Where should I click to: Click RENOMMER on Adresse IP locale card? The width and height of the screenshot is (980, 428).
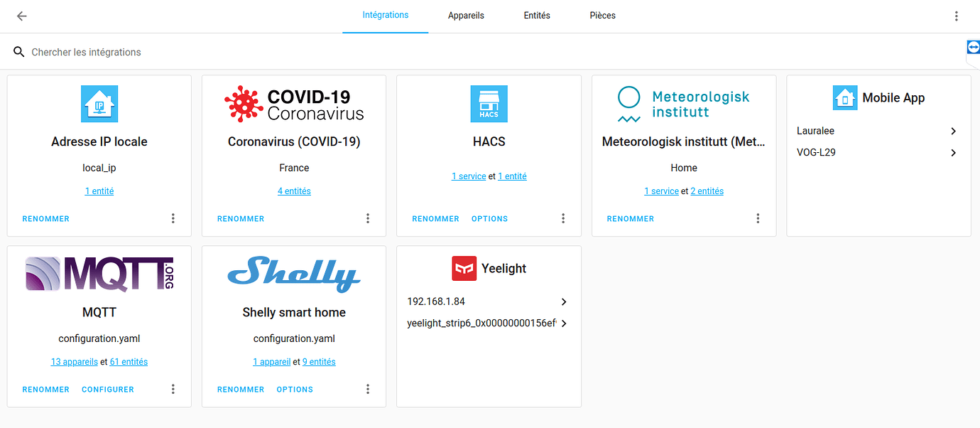tap(46, 219)
